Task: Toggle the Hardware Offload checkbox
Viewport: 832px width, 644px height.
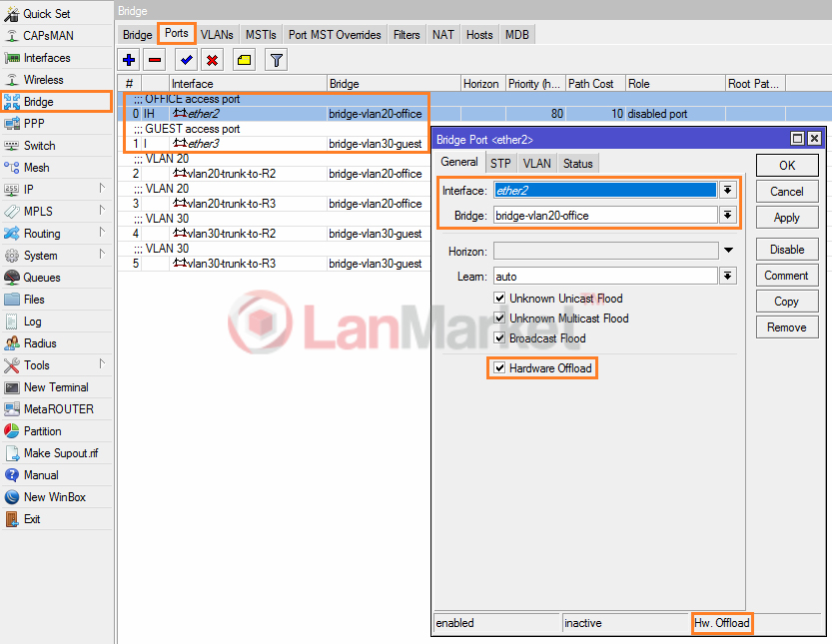Action: [x=499, y=368]
